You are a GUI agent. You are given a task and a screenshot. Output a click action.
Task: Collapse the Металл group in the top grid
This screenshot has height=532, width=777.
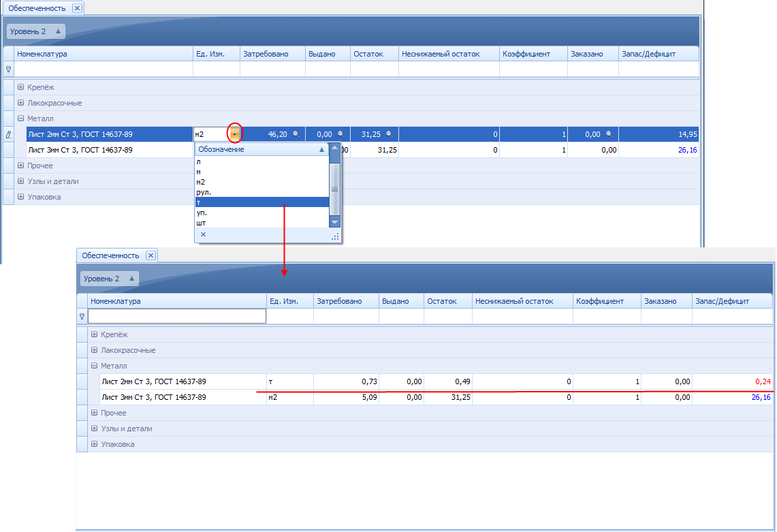21,119
